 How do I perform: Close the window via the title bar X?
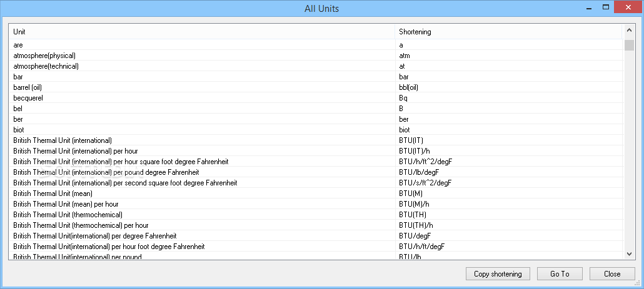627,7
